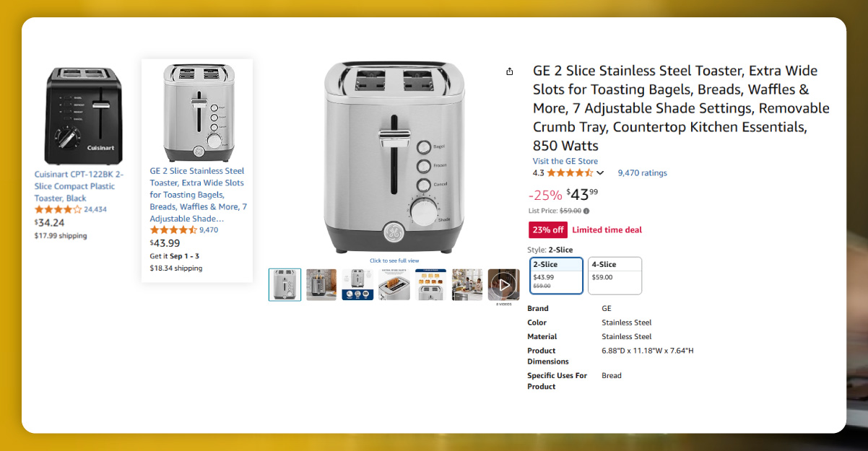
Task: Click the info icon next to List Price
Action: [584, 211]
